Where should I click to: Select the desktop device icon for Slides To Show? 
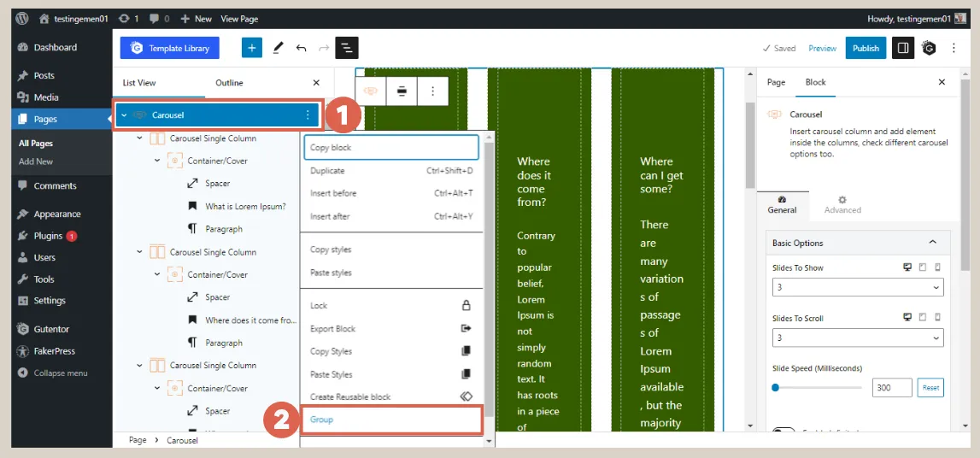907,267
